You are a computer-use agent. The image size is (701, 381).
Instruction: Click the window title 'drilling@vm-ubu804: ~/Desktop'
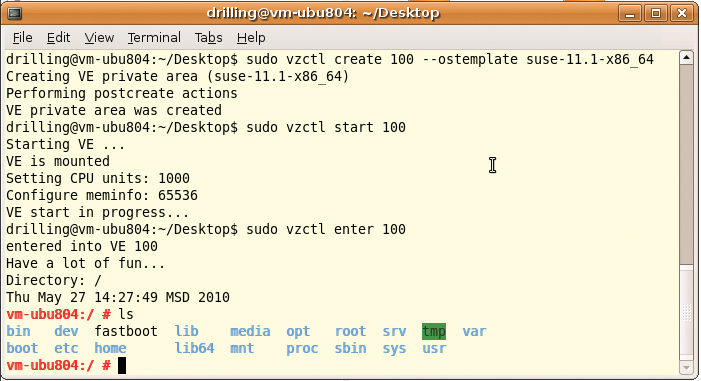click(323, 13)
